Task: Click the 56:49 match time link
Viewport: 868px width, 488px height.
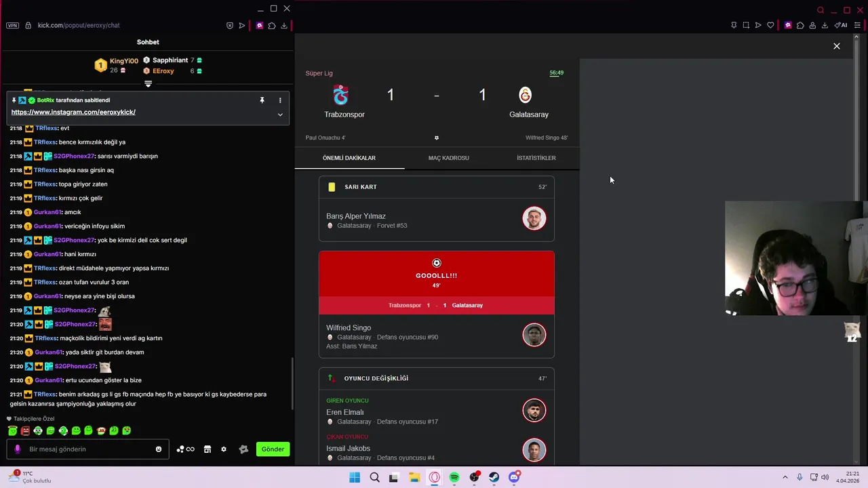Action: coord(556,73)
